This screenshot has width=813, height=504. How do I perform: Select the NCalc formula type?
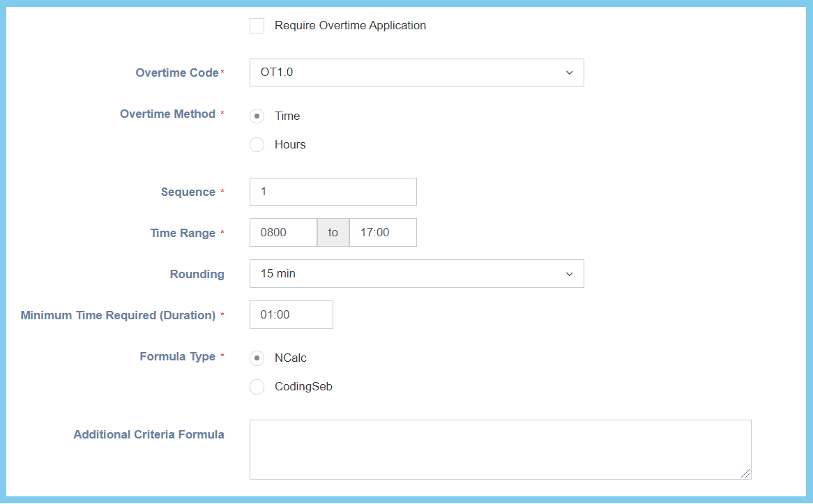(x=257, y=358)
